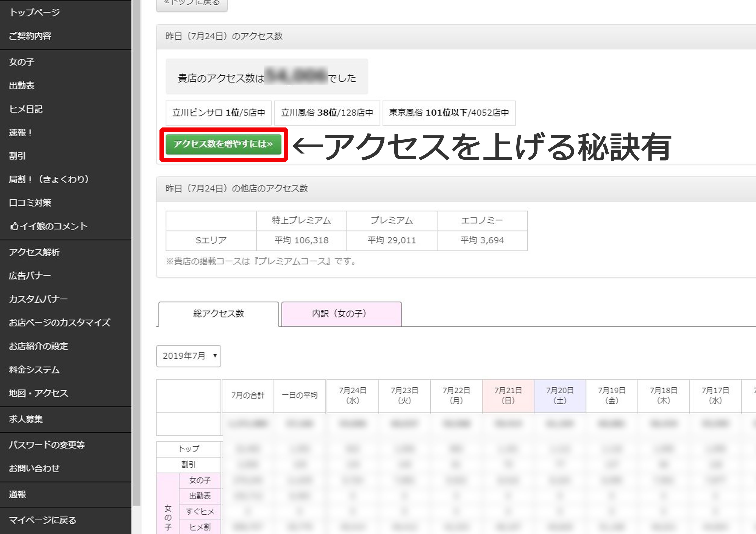756x534 pixels.
Task: Open イイ娘のコメント with thumbs-up icon
Action: 48,226
